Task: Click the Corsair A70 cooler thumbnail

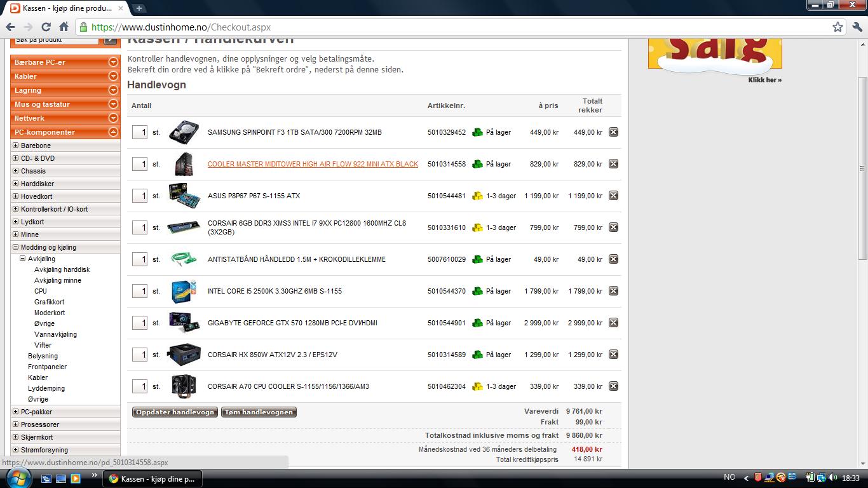Action: [x=184, y=386]
